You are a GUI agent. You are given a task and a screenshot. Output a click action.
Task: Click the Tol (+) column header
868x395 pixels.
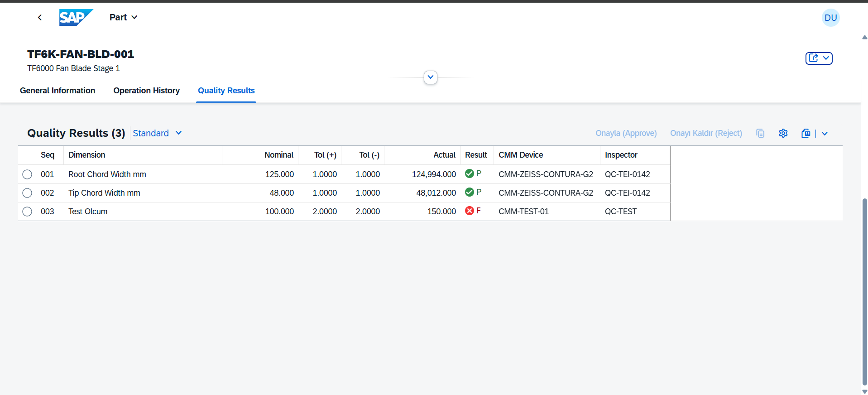pyautogui.click(x=320, y=155)
